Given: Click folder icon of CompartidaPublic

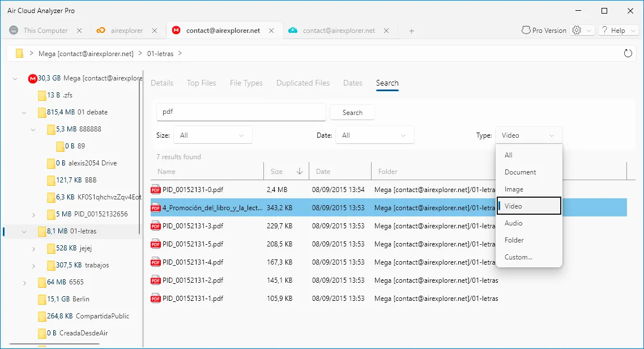Looking at the screenshot, I should coord(42,316).
